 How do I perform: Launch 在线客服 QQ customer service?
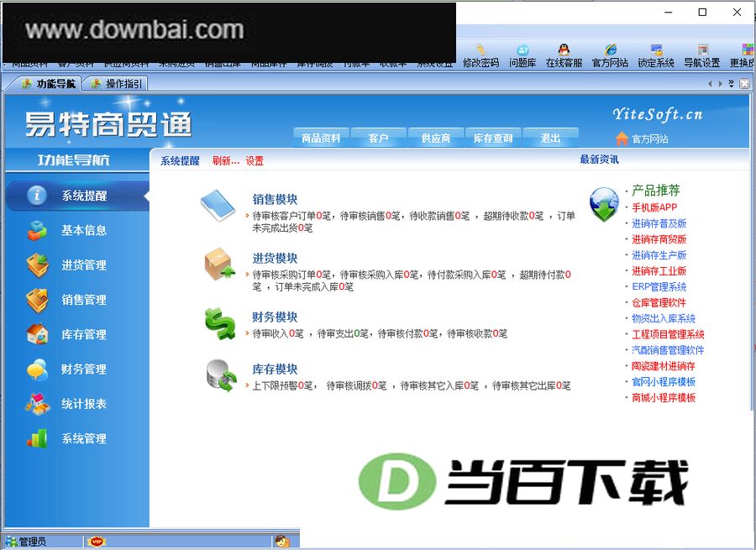pos(564,55)
